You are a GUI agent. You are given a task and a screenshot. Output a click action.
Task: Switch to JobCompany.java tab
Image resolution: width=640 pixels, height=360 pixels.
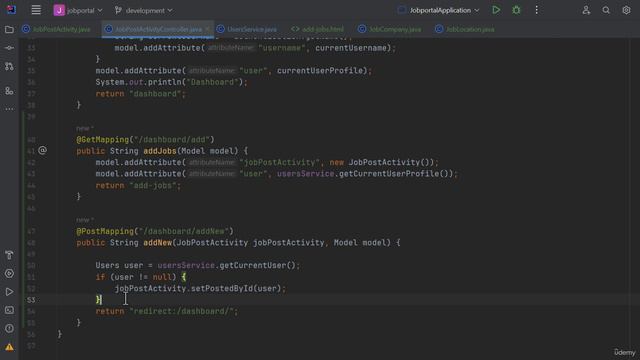pyautogui.click(x=390, y=29)
